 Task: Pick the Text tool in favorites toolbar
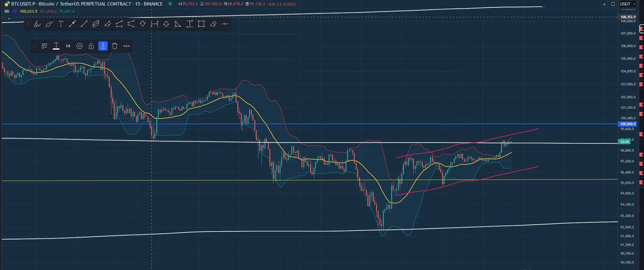(x=61, y=24)
